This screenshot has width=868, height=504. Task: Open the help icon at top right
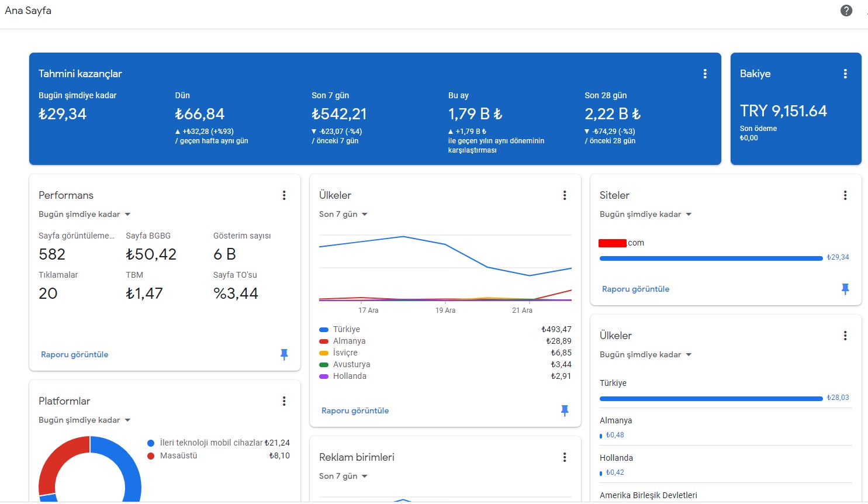coord(846,11)
